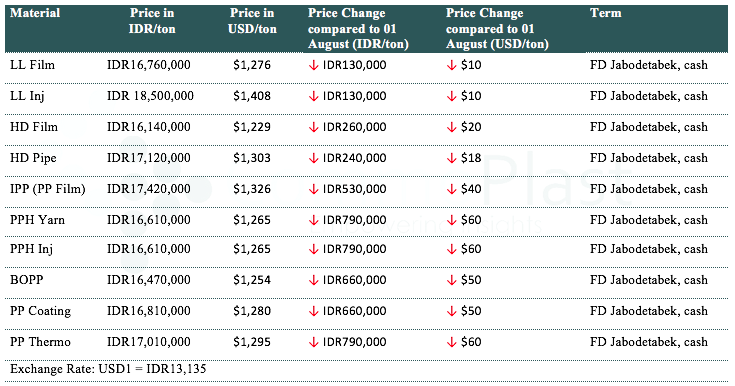Image resolution: width=735 pixels, height=386 pixels.
Task: Select the PPH Inj row label
Action: tap(31, 249)
